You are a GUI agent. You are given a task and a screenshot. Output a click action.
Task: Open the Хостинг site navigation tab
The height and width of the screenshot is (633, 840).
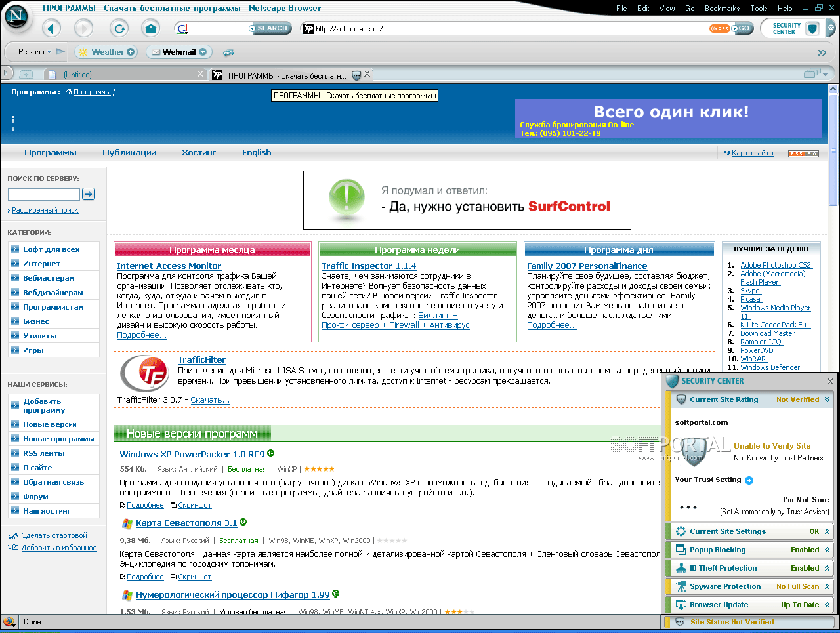pyautogui.click(x=199, y=153)
